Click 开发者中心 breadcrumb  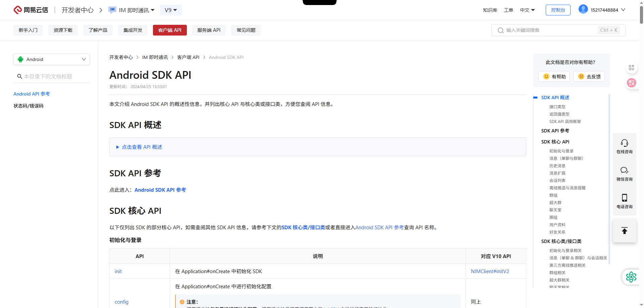coord(121,57)
